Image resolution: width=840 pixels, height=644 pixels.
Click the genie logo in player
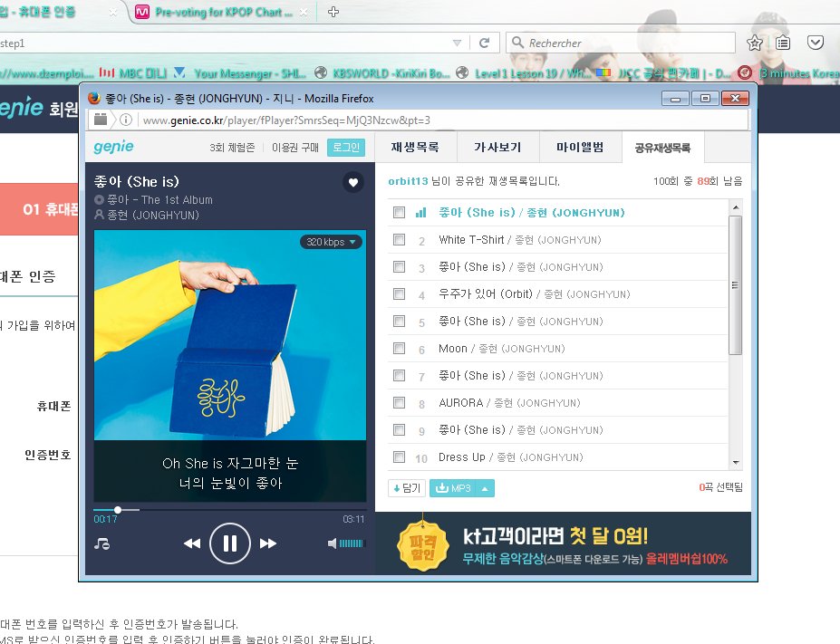113,146
